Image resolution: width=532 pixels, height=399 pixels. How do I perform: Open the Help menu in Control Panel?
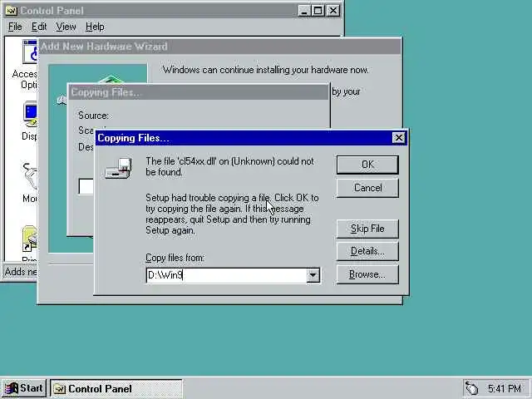point(95,27)
